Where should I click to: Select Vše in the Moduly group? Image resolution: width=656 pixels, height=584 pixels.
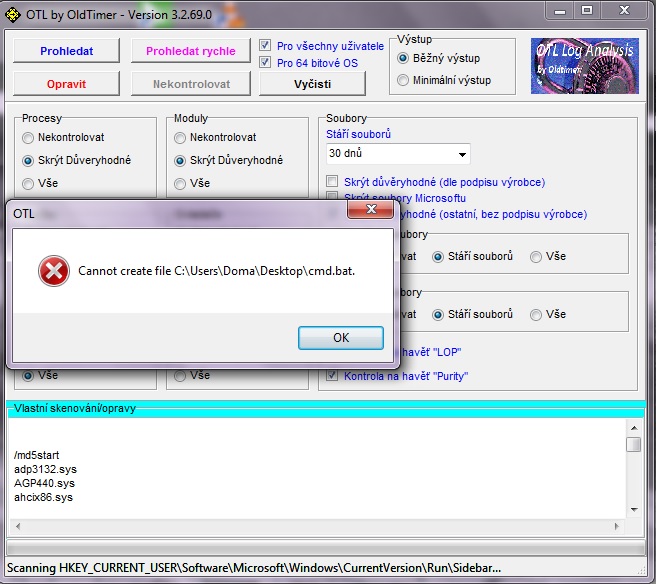pyautogui.click(x=180, y=183)
